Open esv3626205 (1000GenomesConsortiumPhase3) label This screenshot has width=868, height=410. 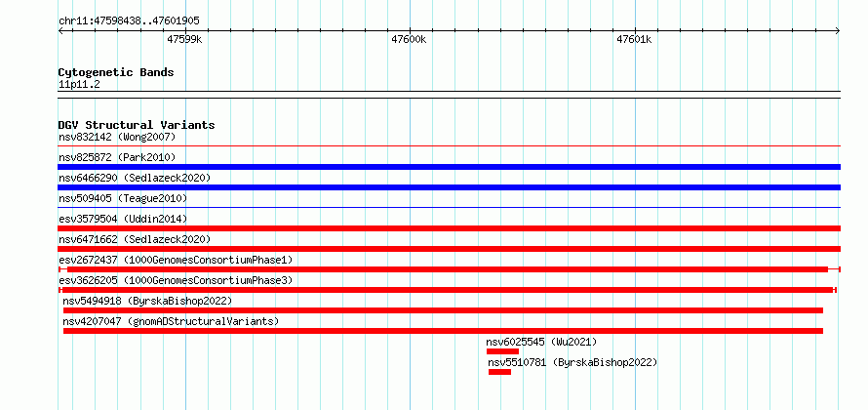coord(176,280)
